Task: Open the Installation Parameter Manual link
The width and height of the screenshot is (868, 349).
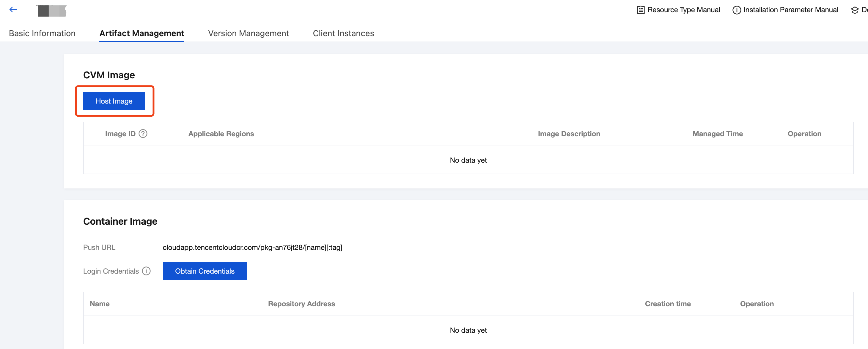Action: click(790, 10)
